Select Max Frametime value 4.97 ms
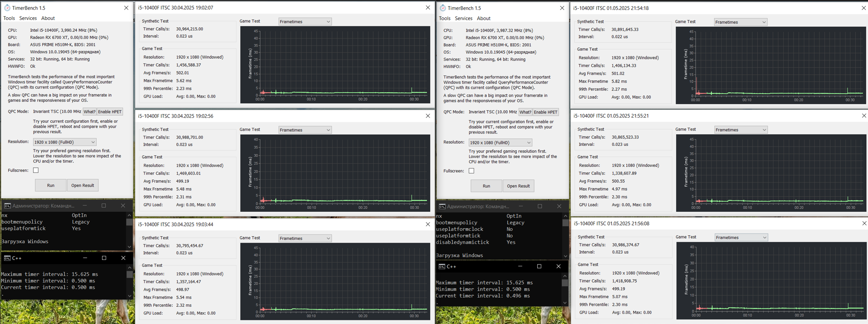Image resolution: width=868 pixels, height=324 pixels. click(619, 189)
